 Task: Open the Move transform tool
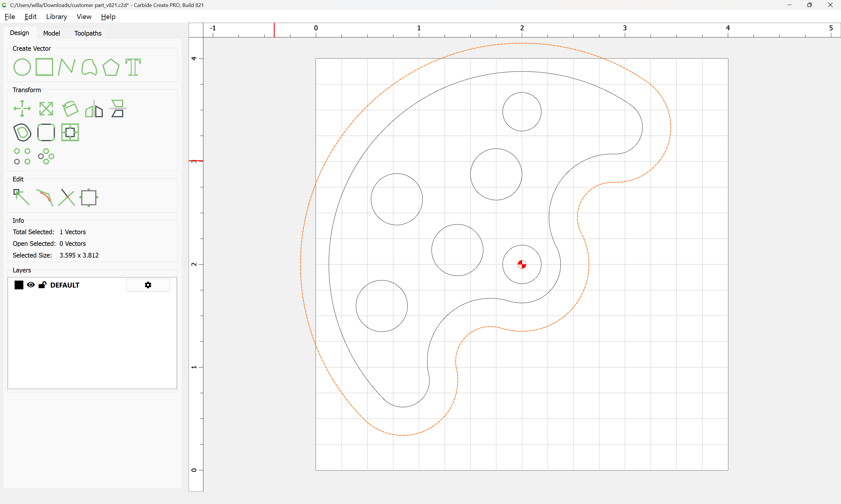click(22, 109)
